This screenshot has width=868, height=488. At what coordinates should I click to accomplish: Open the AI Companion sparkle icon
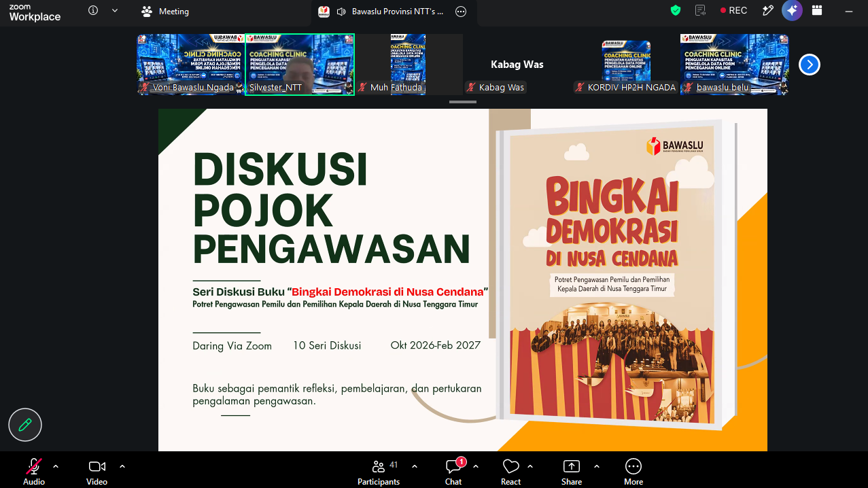[792, 10]
